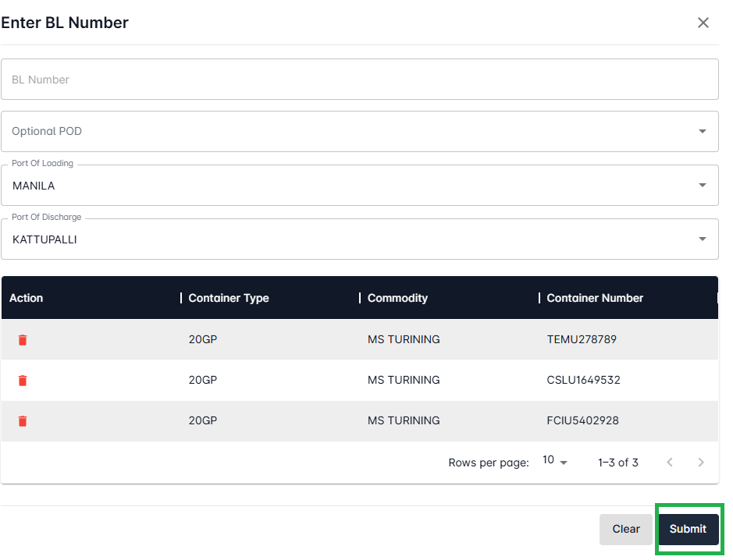This screenshot has height=560, width=733.
Task: Sort by Container Type column header
Action: tap(229, 298)
